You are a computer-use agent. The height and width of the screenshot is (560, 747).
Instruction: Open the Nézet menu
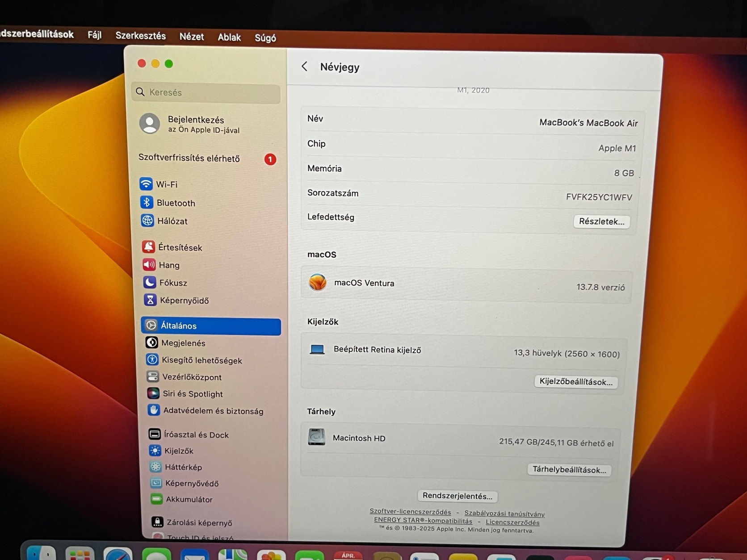point(192,37)
